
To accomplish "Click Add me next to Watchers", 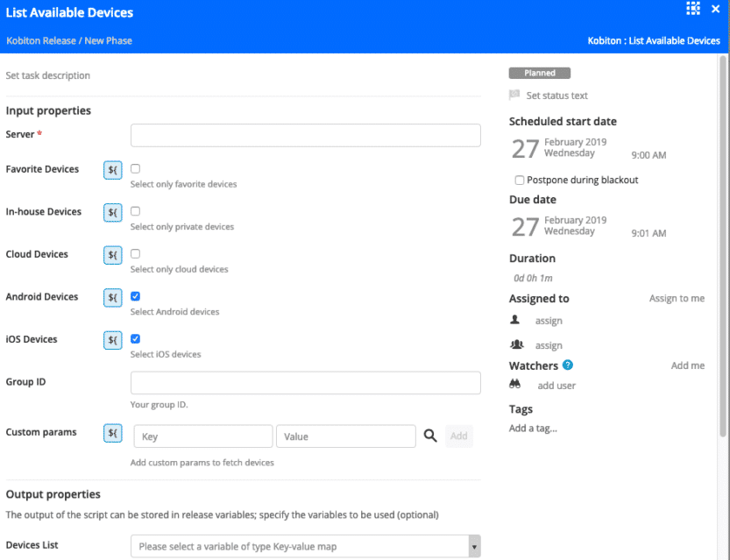I will (687, 365).
